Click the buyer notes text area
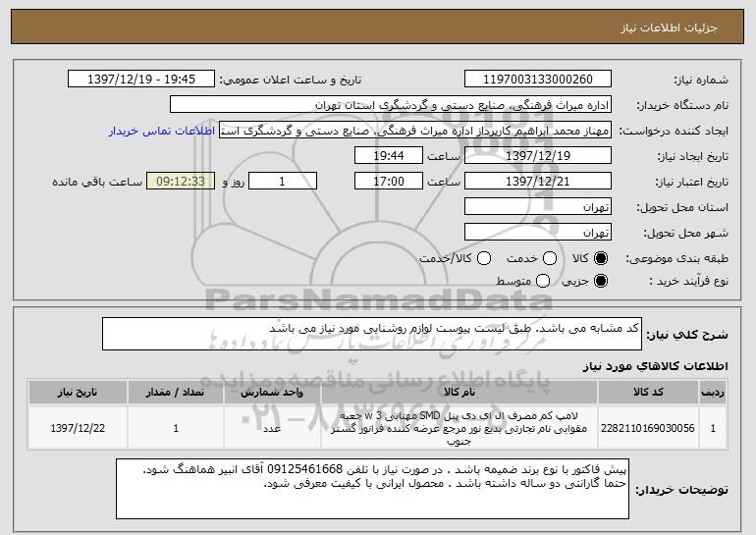756x535 pixels. (x=372, y=489)
